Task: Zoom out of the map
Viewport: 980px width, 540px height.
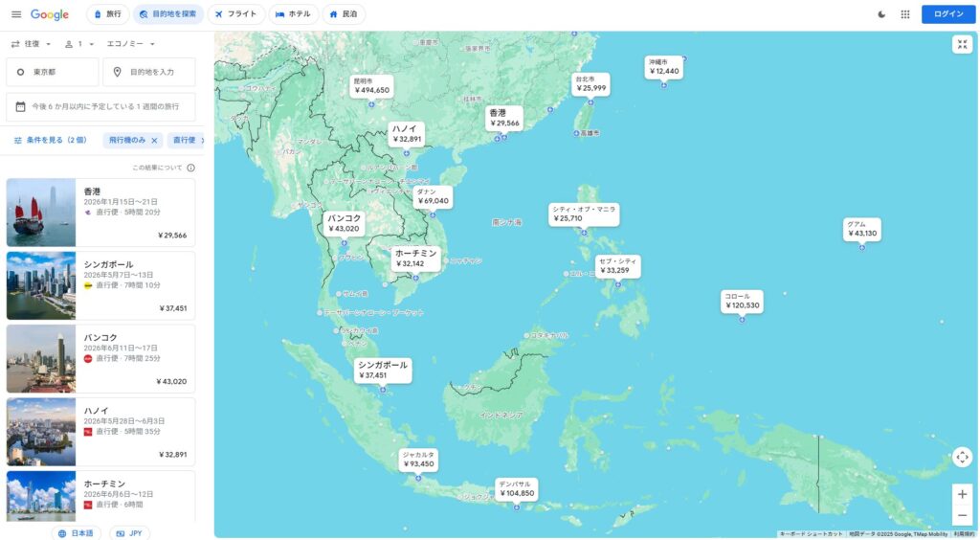Action: pyautogui.click(x=962, y=516)
